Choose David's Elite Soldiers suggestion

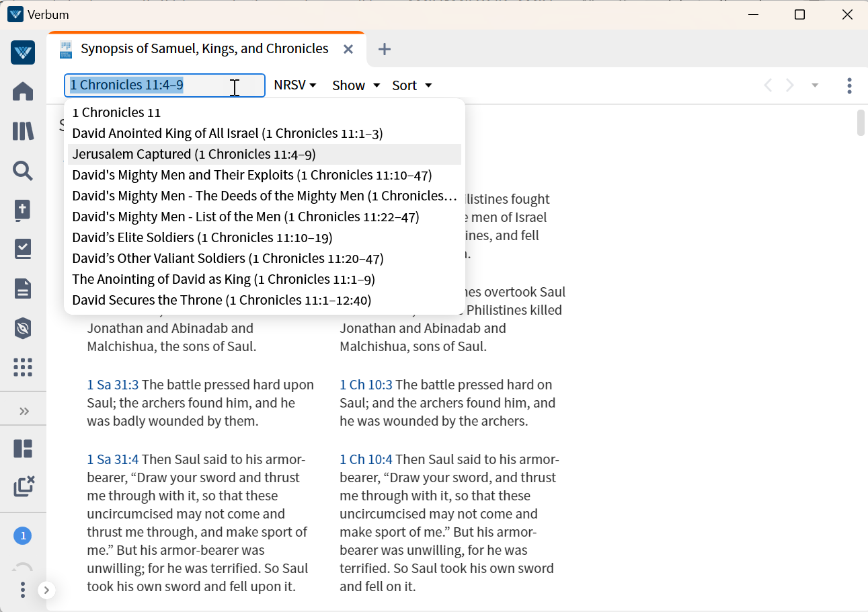[x=264, y=237]
